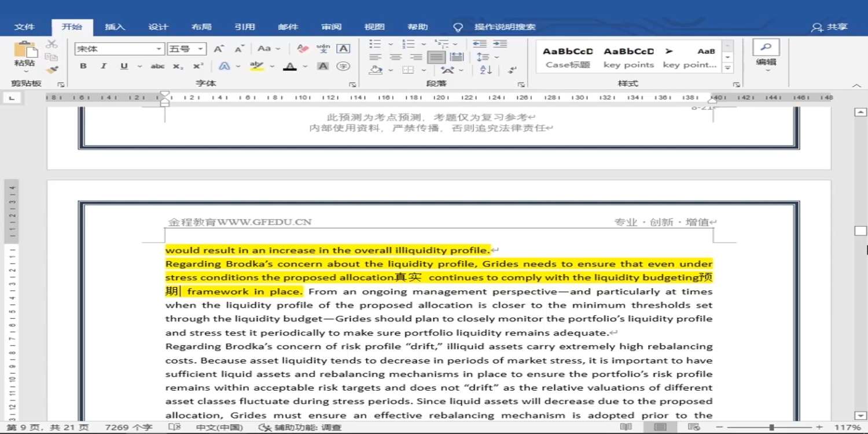Open the font name dropdown 宋体
This screenshot has width=868, height=434.
(159, 49)
